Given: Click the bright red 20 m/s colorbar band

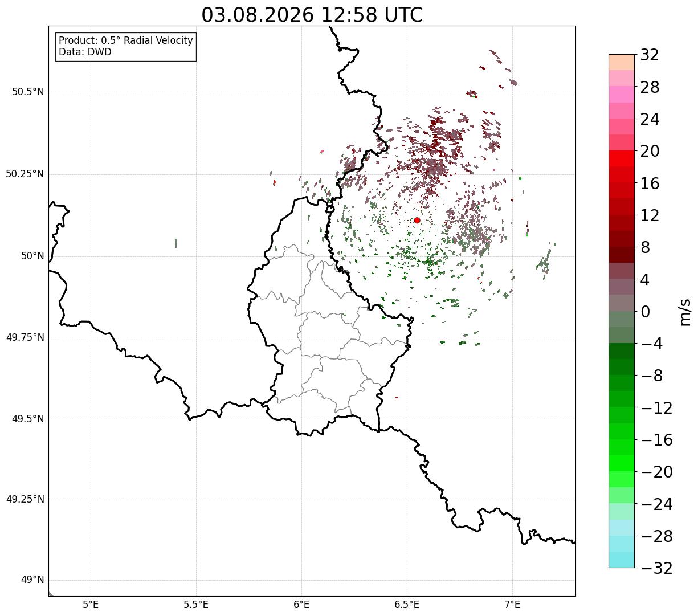Looking at the screenshot, I should click(x=621, y=158).
